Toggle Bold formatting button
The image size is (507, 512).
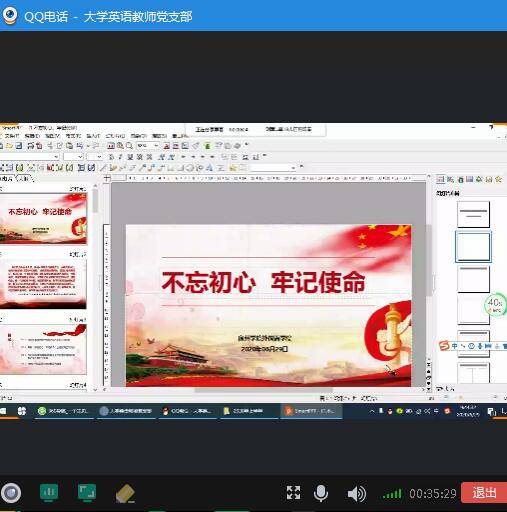(x=111, y=157)
